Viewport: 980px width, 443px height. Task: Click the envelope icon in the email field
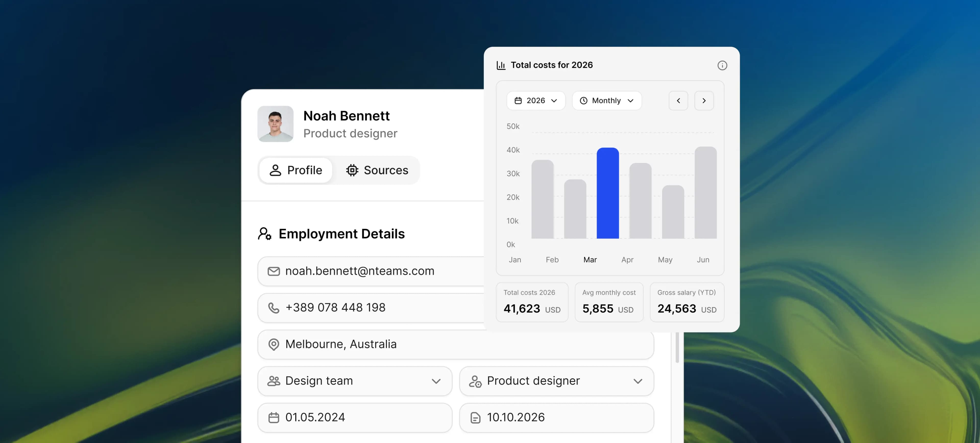pyautogui.click(x=274, y=271)
